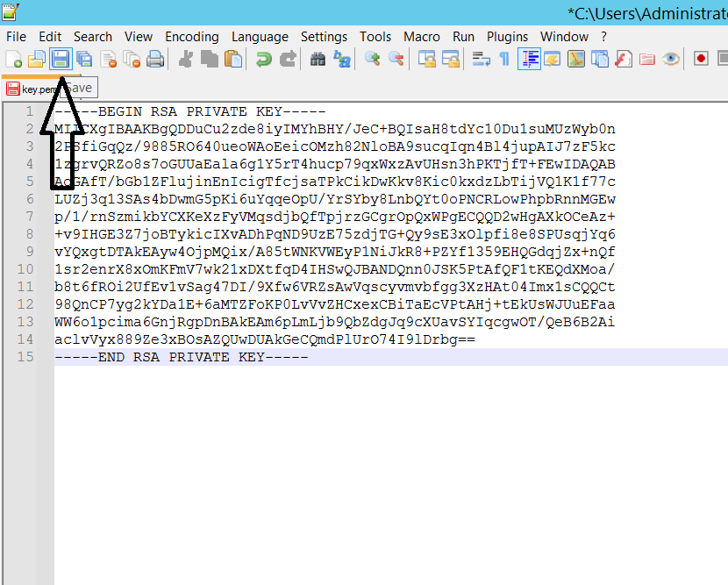Image resolution: width=728 pixels, height=585 pixels.
Task: Click the Open file folder icon
Action: (37, 59)
